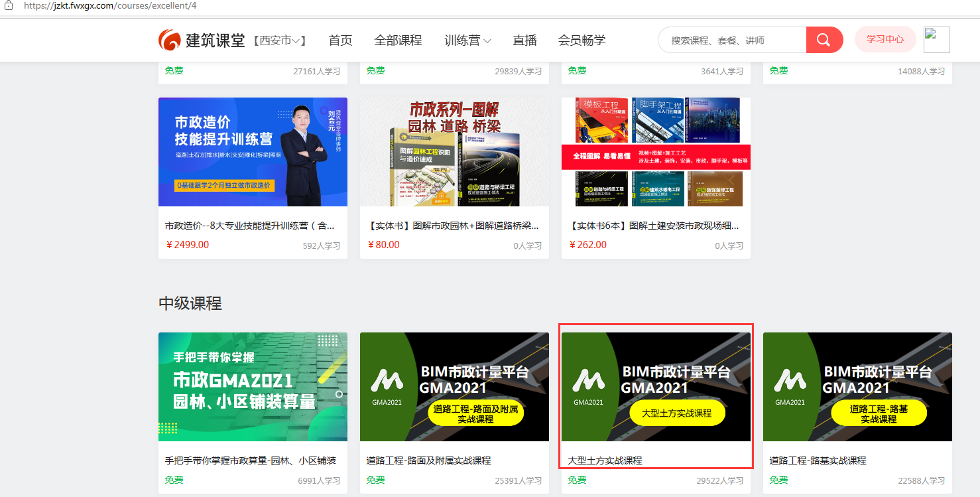Open the 西安市 city selector dropdown
Image resolution: width=980 pixels, height=497 pixels.
click(279, 40)
